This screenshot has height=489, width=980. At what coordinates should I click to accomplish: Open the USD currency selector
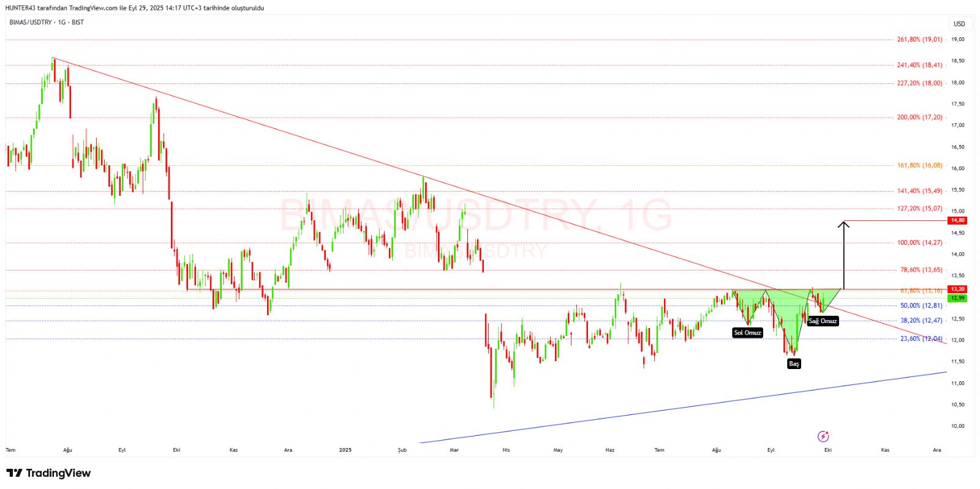point(959,24)
